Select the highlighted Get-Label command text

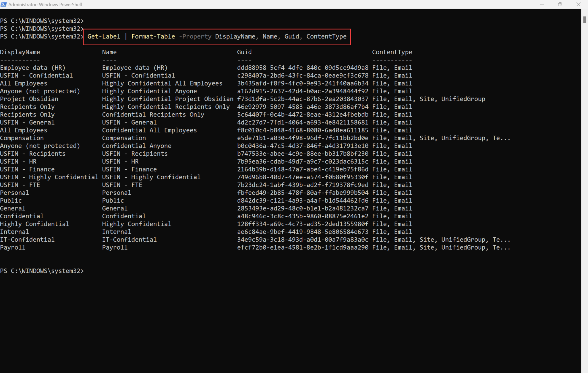[x=104, y=36]
